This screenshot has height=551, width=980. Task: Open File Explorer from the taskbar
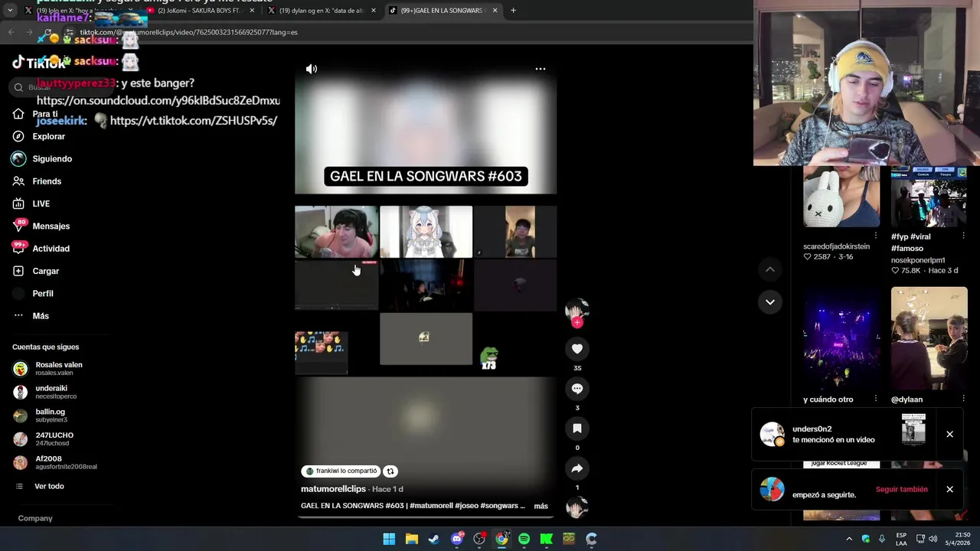point(411,539)
